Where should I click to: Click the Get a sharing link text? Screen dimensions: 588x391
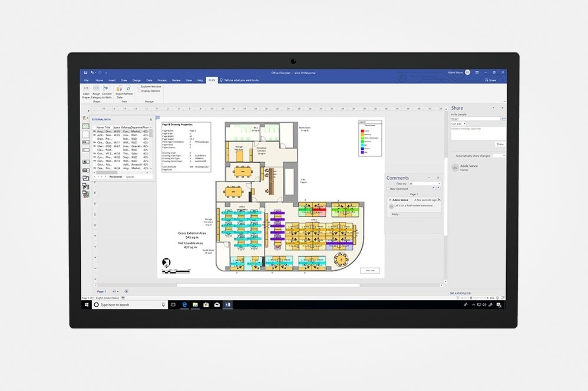coord(460,293)
